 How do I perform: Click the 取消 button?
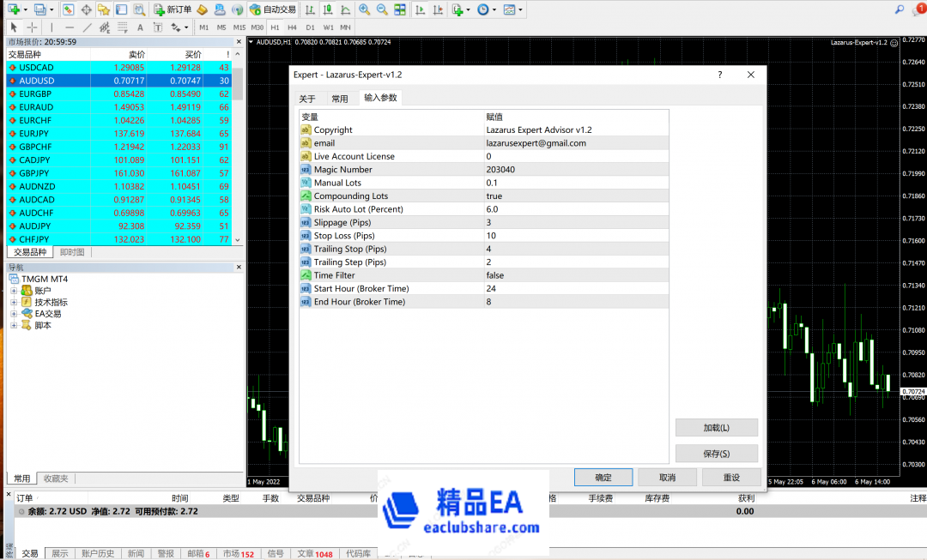(x=667, y=478)
